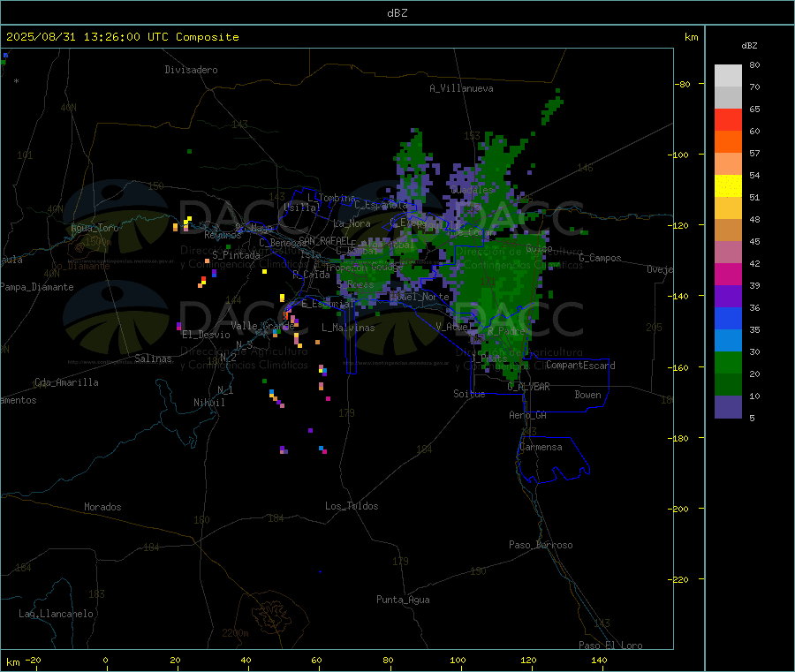This screenshot has height=672, width=795.
Task: Click the timestamp 2025/08/31 13:26:00 UTC Composite
Action: click(x=122, y=37)
